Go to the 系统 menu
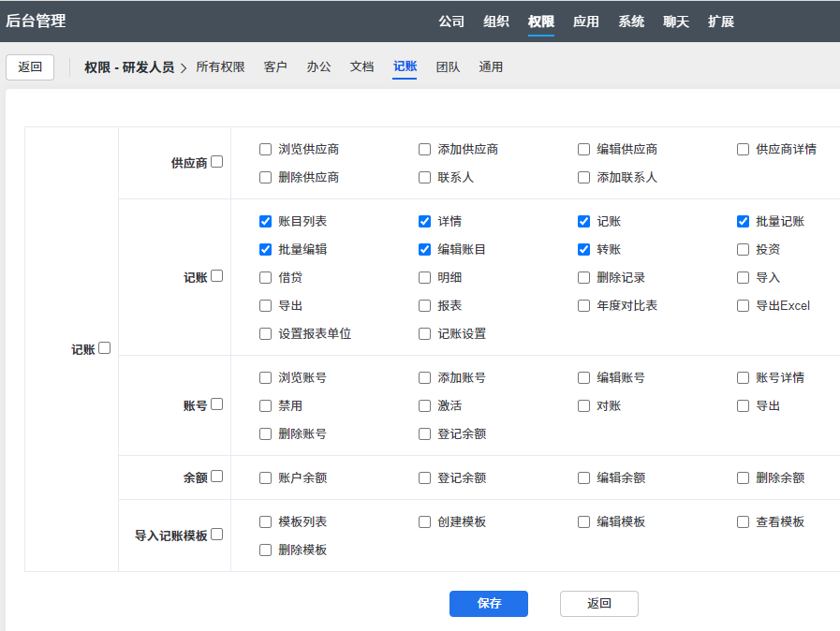The width and height of the screenshot is (840, 631). pyautogui.click(x=631, y=22)
